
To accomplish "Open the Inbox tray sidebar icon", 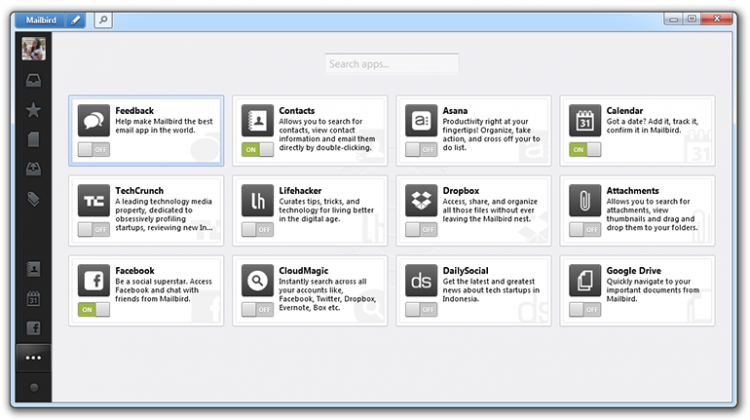I will 33,80.
